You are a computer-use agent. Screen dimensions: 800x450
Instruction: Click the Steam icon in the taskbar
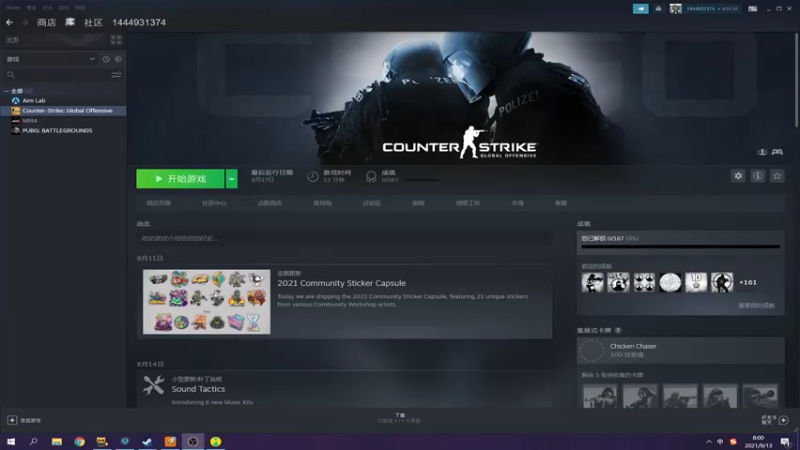click(147, 441)
